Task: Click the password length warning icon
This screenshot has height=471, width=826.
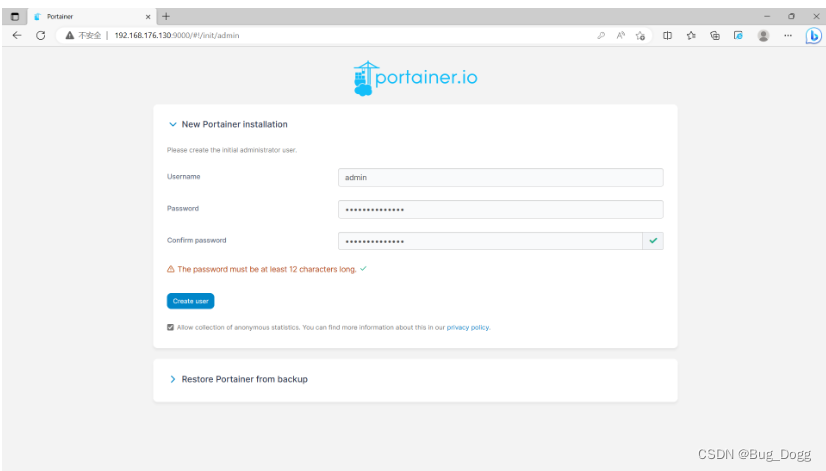Action: click(171, 269)
